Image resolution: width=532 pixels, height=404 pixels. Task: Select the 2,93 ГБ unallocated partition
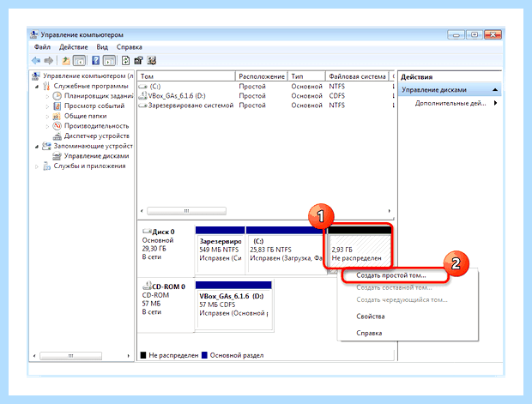tap(360, 249)
